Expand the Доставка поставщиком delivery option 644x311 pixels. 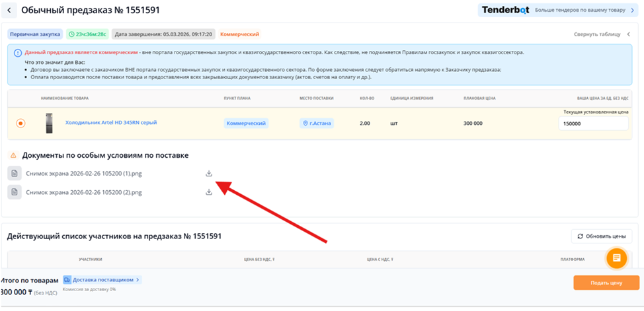(102, 280)
